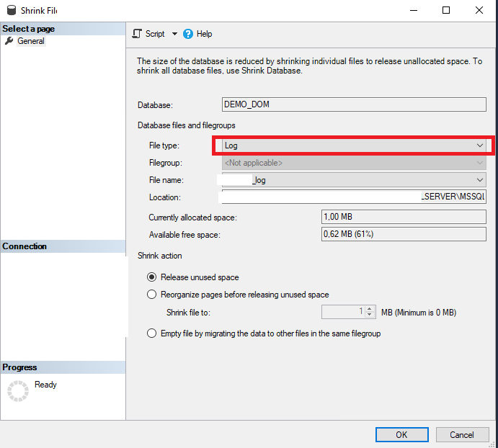Maximize the Shrink File dialog window

coord(446,10)
